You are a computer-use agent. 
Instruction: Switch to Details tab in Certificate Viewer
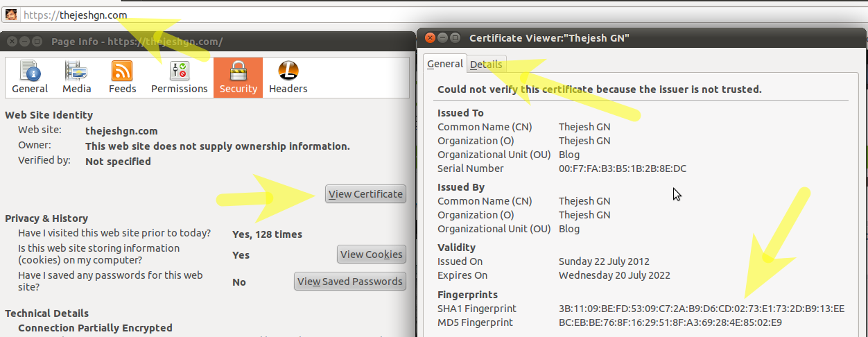tap(486, 64)
